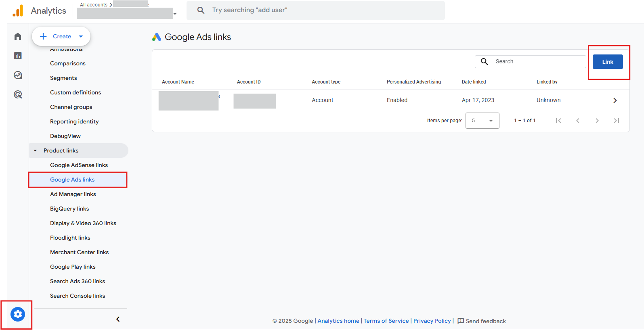
Task: Open Comparisons settings
Action: pyautogui.click(x=68, y=63)
